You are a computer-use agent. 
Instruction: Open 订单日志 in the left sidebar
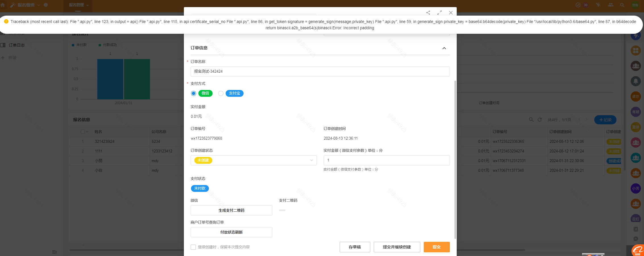pos(16,45)
